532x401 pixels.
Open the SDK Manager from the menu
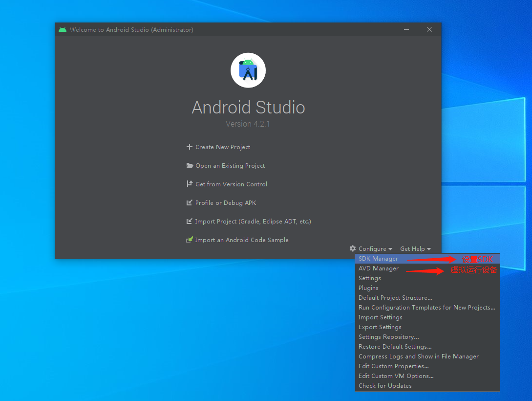tap(379, 258)
